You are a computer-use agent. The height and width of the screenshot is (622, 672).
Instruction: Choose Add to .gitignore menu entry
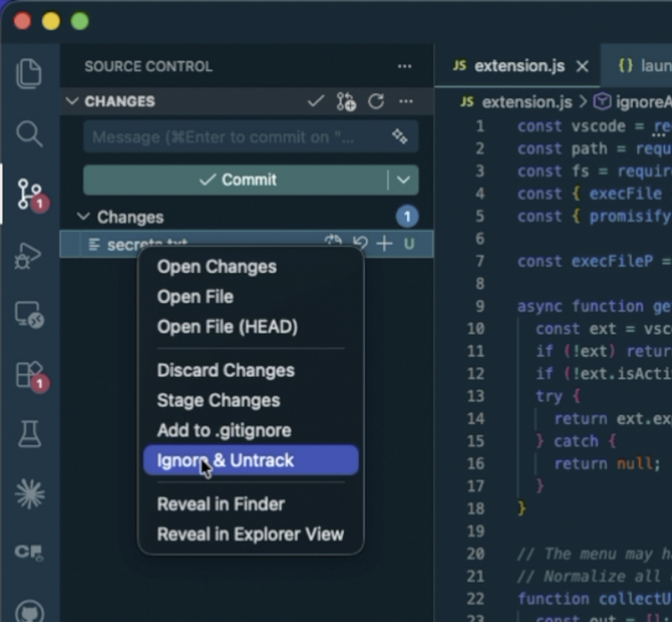(224, 430)
